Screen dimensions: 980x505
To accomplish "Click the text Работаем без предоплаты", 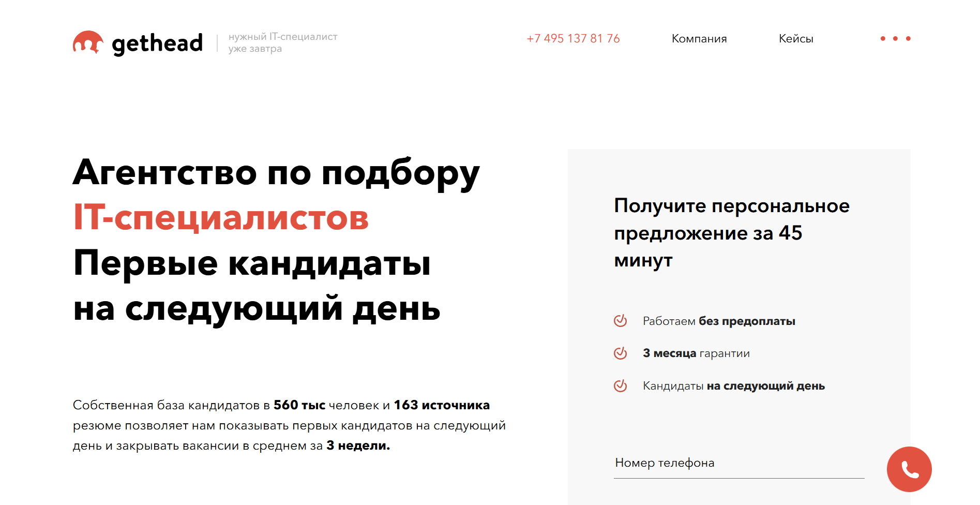I will tap(719, 321).
